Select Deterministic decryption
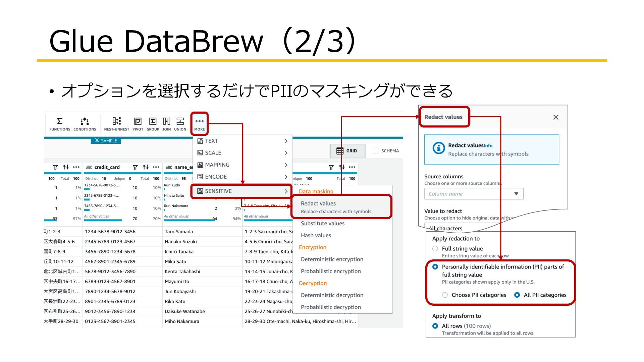The image size is (644, 362). click(x=332, y=295)
